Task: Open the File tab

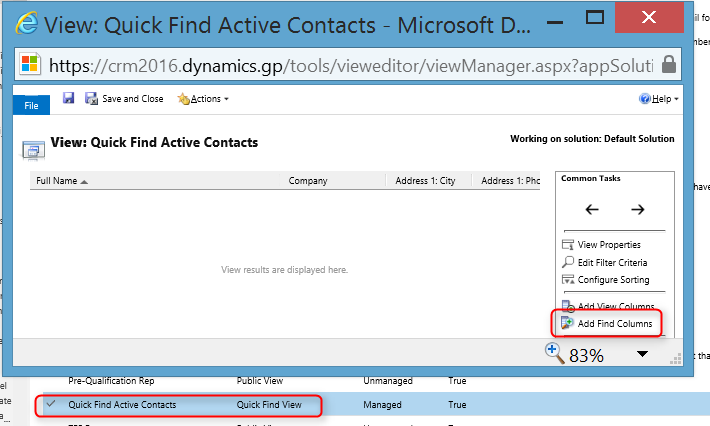Action: click(x=31, y=105)
